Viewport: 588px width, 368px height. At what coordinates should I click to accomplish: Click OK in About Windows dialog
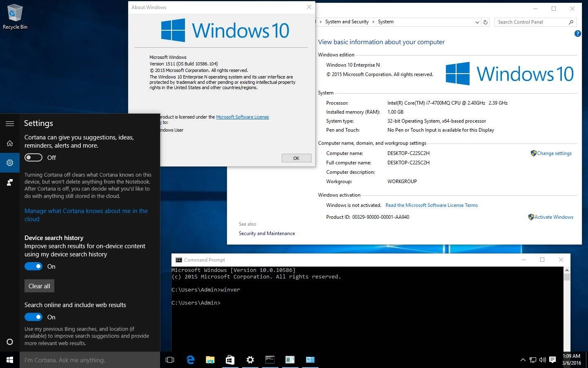click(296, 158)
